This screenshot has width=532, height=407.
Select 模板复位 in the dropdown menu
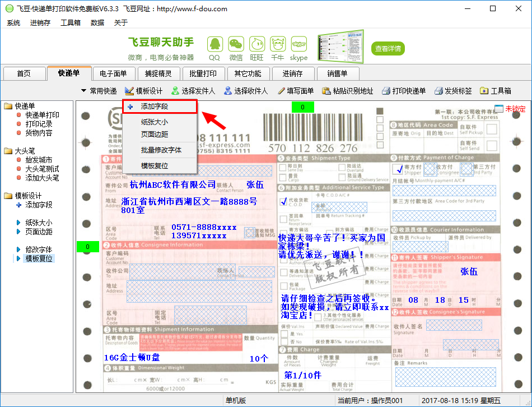coord(160,166)
